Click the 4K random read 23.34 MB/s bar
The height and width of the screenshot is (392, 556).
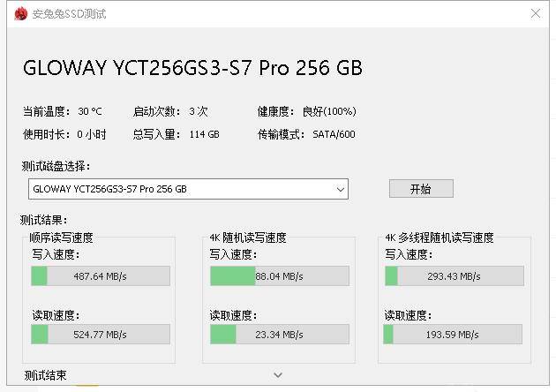(279, 335)
